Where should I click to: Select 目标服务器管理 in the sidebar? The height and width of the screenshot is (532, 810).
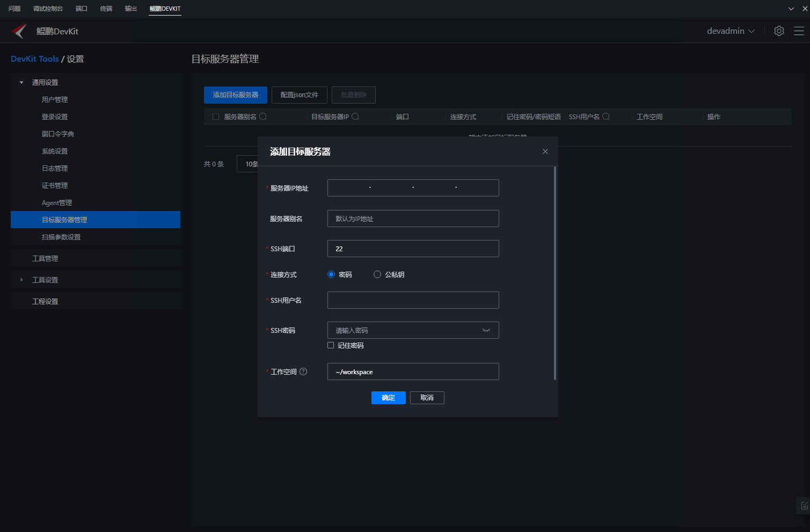[x=96, y=220]
